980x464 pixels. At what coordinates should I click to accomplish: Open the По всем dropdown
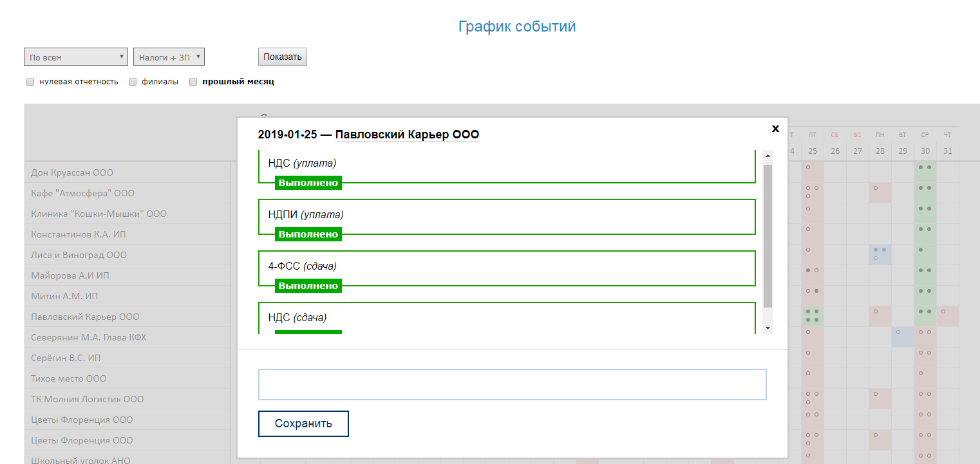point(76,57)
